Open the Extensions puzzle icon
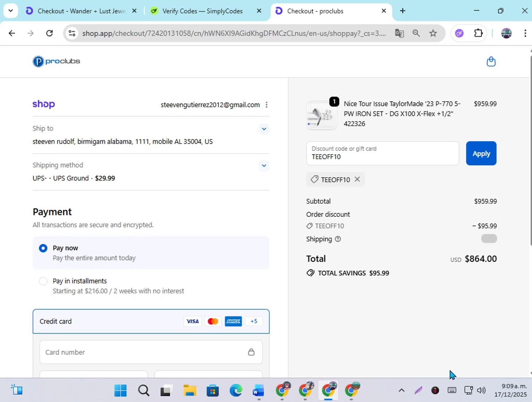Viewport: 532px width, 402px height. [478, 33]
